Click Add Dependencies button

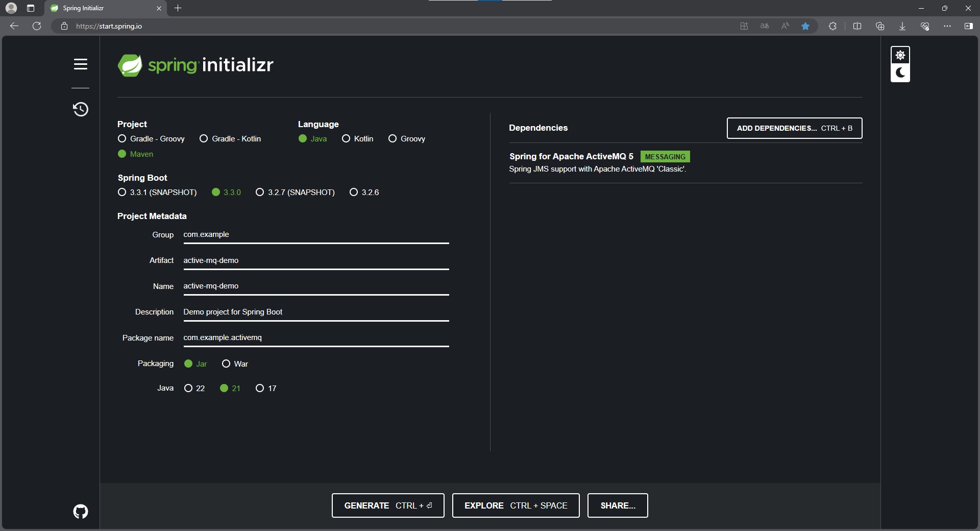coord(795,128)
